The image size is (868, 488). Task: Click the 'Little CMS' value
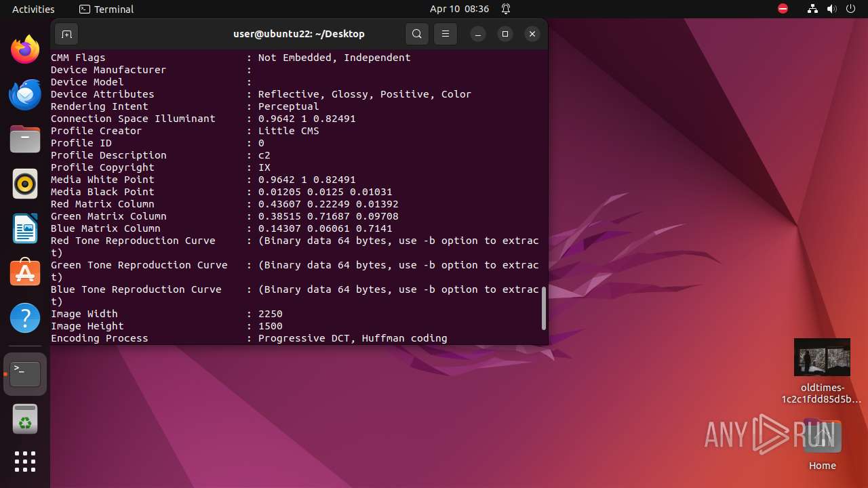click(289, 131)
